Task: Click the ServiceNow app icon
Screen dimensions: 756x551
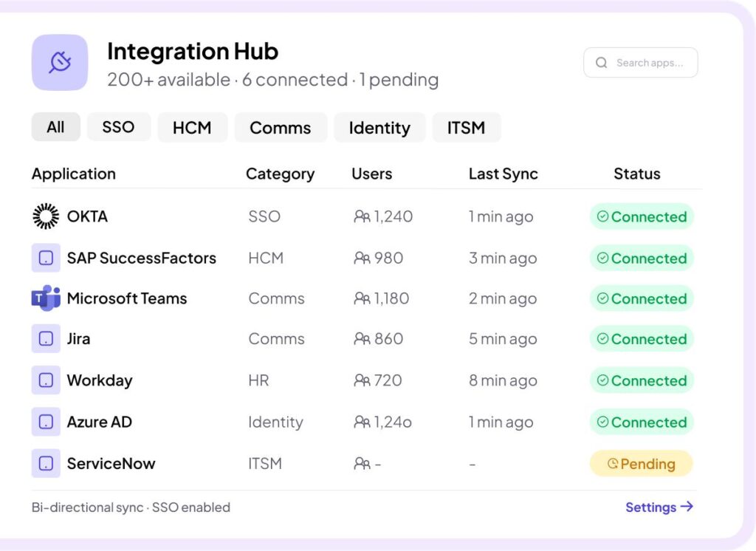Action: pyautogui.click(x=46, y=463)
